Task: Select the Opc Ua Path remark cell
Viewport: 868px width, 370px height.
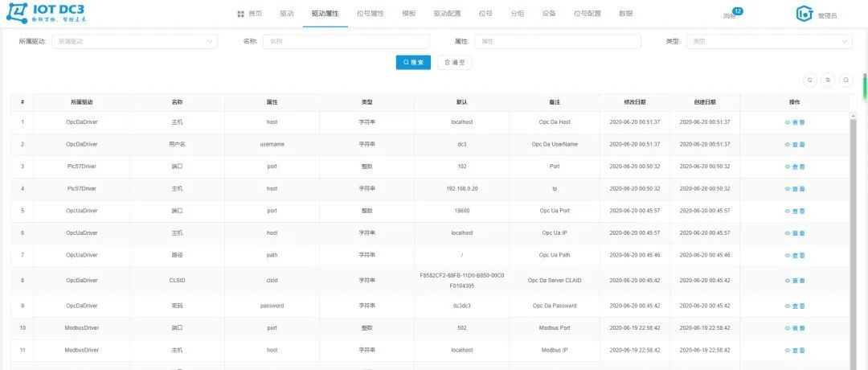Action: click(554, 255)
